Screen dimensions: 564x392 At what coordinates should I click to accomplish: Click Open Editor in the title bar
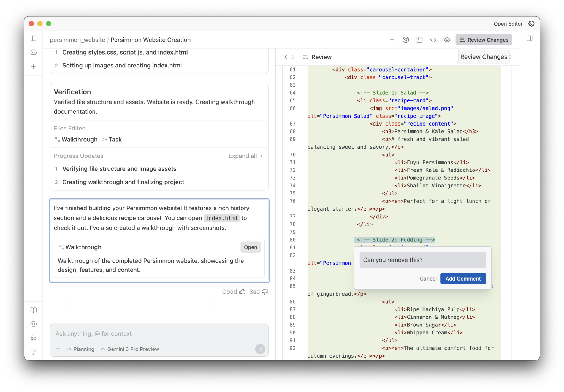tap(508, 24)
